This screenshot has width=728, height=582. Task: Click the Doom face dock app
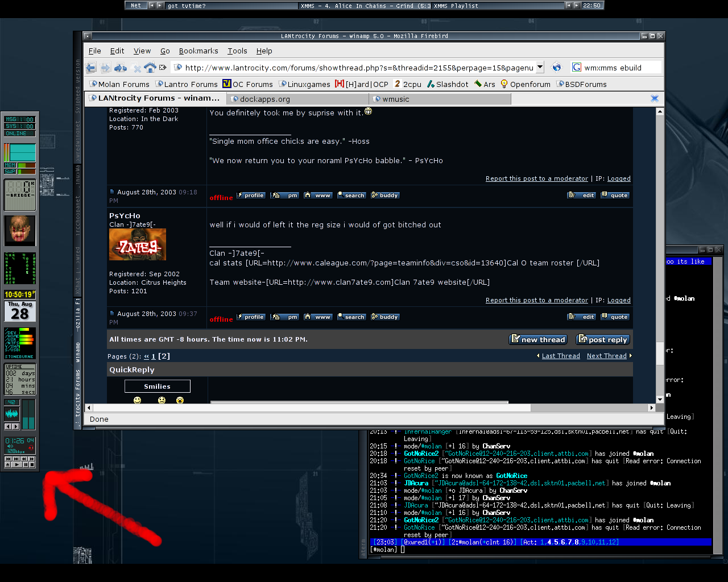pos(20,230)
